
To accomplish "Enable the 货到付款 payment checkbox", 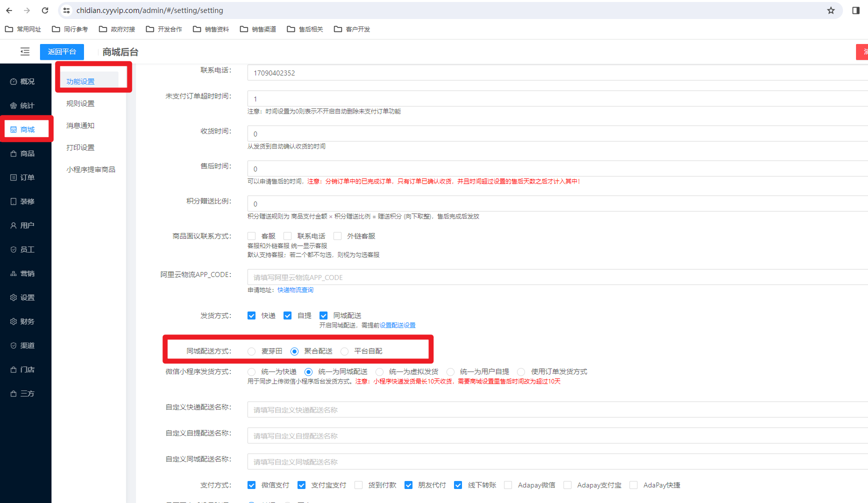I will pyautogui.click(x=358, y=485).
